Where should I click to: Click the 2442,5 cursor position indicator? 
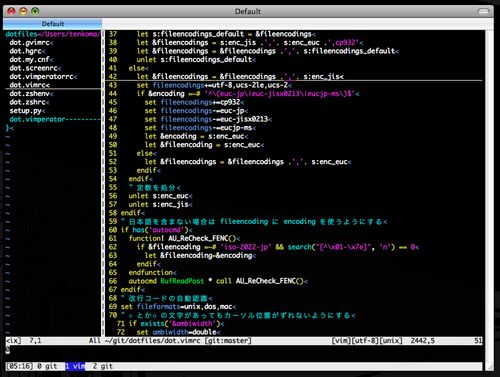422,340
